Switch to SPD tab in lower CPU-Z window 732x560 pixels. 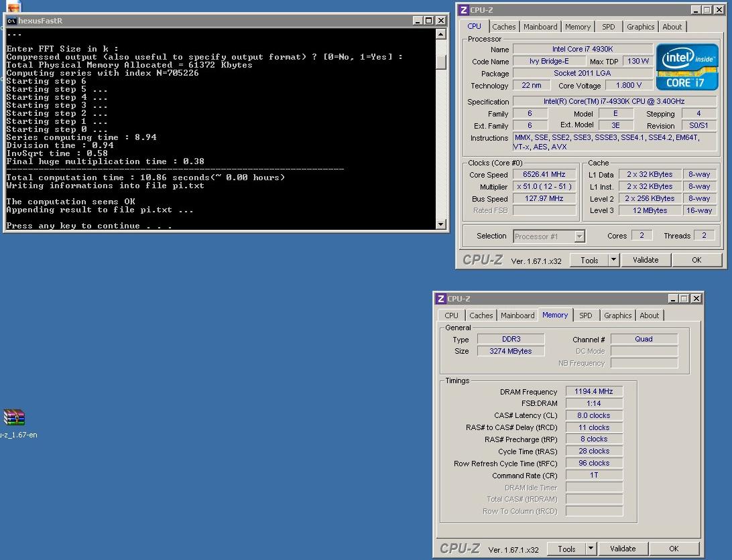585,316
